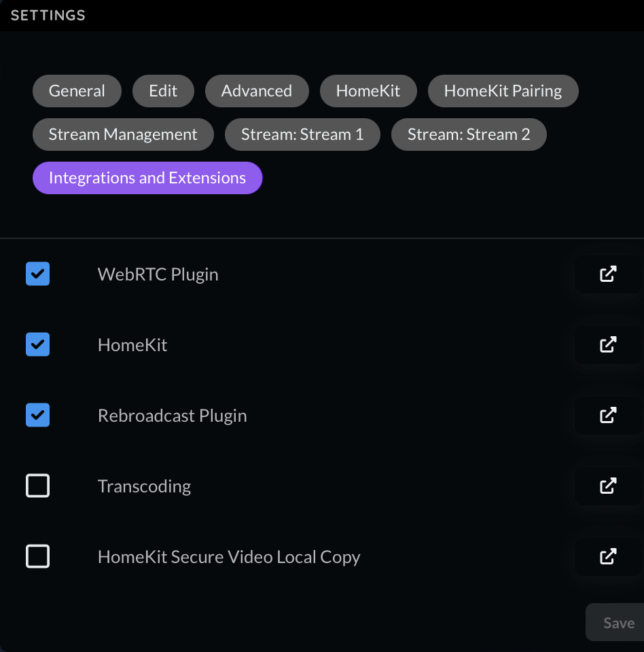Screen dimensions: 644x652
Task: Select the Integrations and Extensions tab
Action: click(x=147, y=177)
